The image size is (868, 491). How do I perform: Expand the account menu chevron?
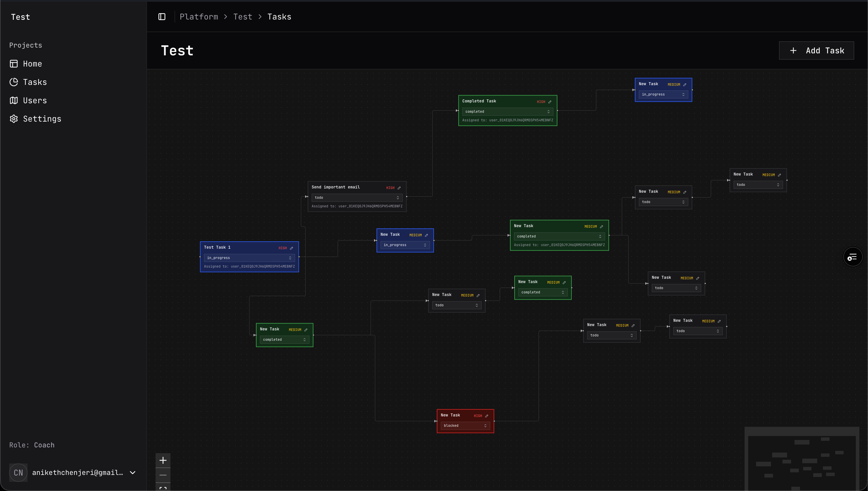click(133, 472)
